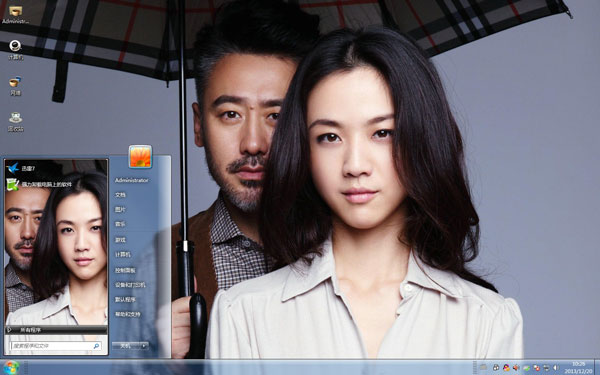600x375 pixels.
Task: Click the orange flower user account picture
Action: click(x=140, y=157)
